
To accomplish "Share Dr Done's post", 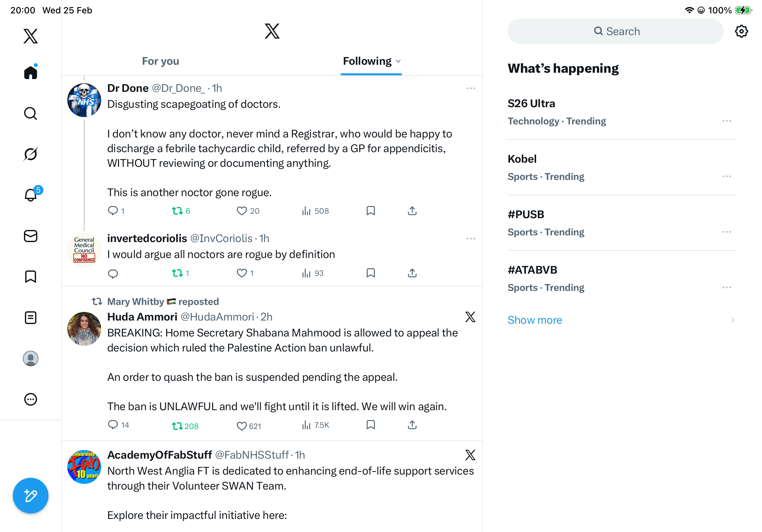I will pos(412,211).
